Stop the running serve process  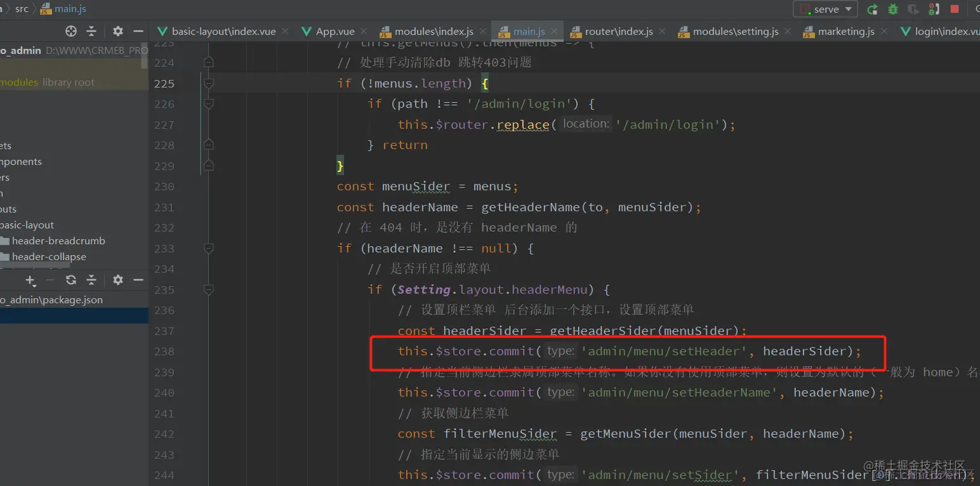(x=955, y=9)
